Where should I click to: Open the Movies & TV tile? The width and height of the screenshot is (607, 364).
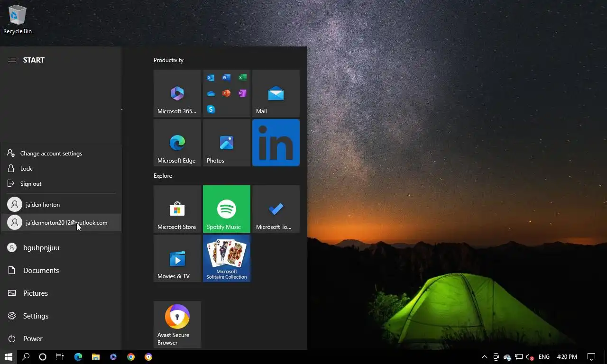[x=177, y=258]
